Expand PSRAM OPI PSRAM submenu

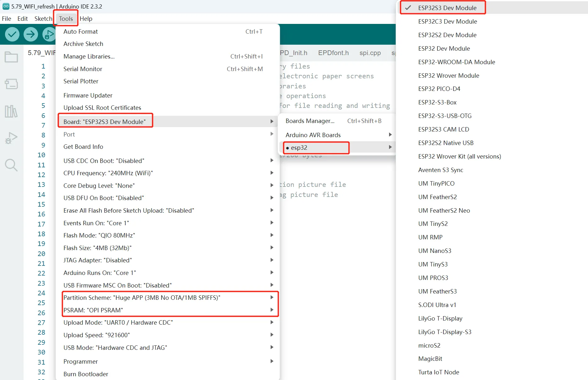pyautogui.click(x=168, y=310)
